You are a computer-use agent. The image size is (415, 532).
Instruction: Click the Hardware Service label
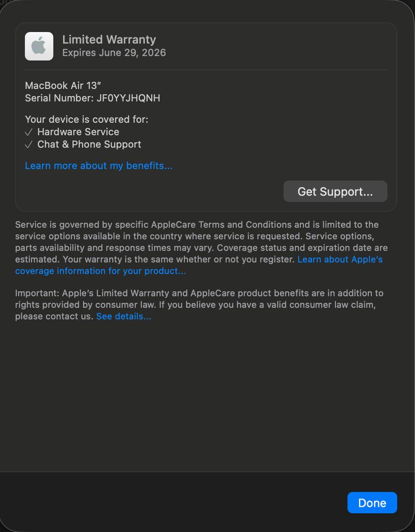(78, 132)
